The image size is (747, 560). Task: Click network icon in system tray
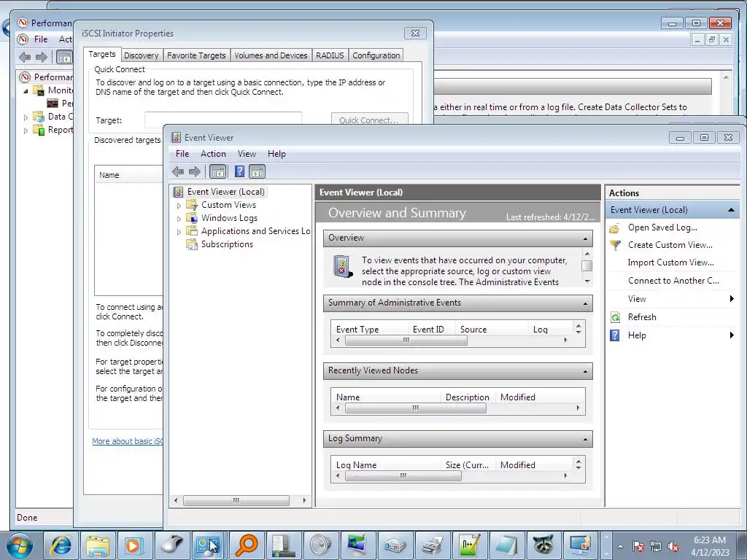[x=656, y=546]
